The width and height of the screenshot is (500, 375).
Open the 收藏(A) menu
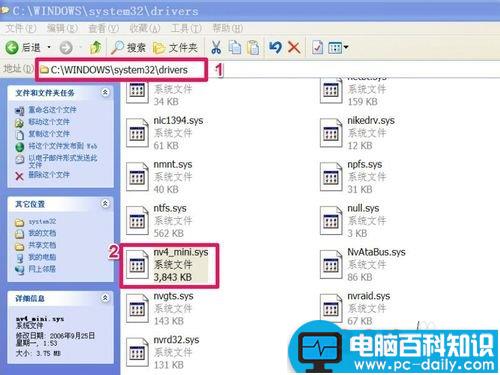point(145,28)
